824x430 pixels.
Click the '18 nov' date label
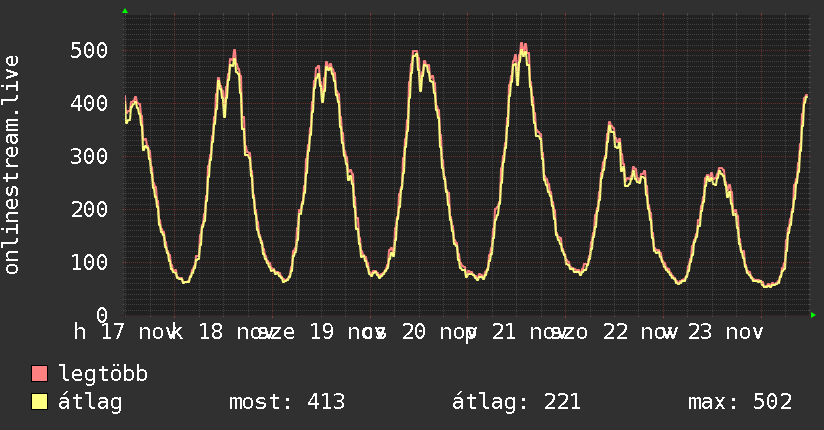[235, 332]
